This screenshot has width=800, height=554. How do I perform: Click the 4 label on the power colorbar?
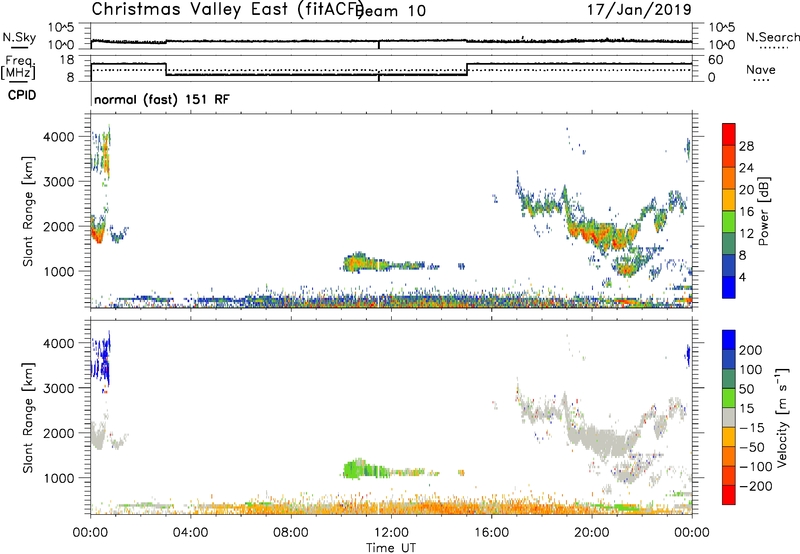point(742,277)
